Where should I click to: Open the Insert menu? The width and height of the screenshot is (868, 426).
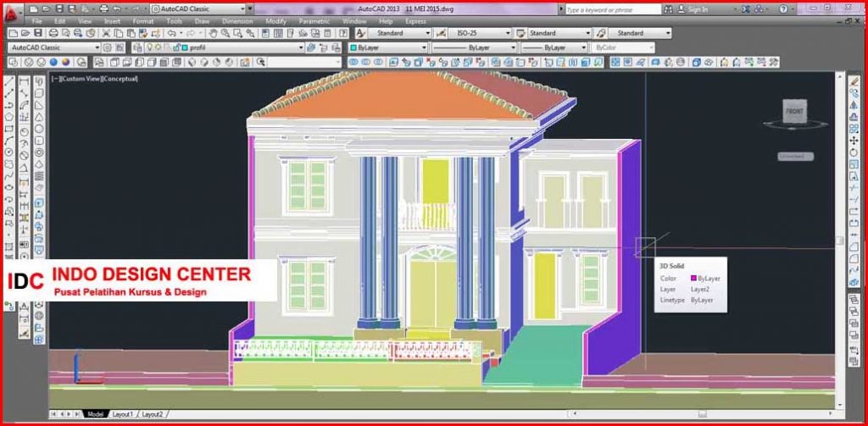click(112, 21)
